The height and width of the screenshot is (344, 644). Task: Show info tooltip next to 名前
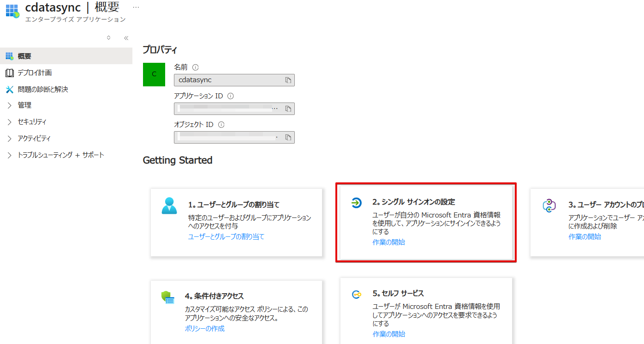pyautogui.click(x=195, y=67)
